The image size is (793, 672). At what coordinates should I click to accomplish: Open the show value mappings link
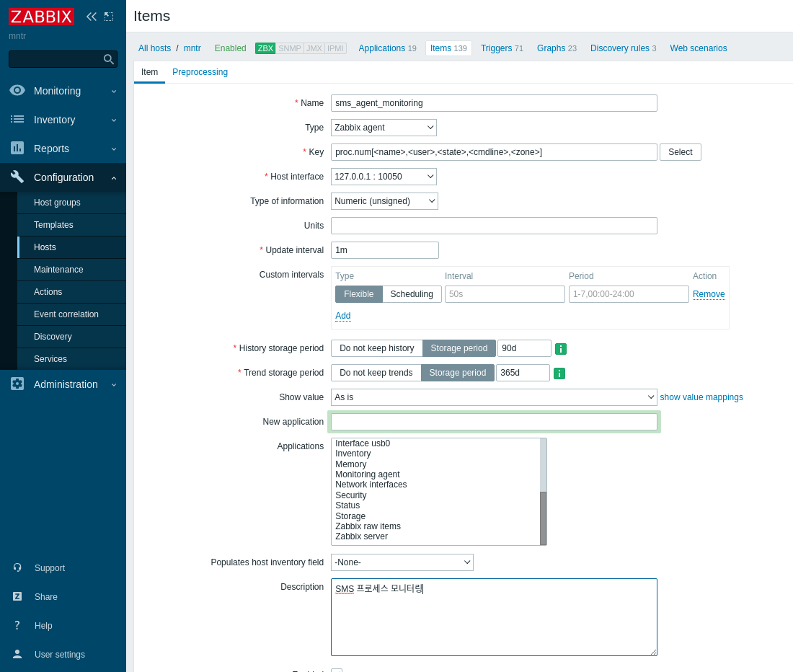coord(701,397)
